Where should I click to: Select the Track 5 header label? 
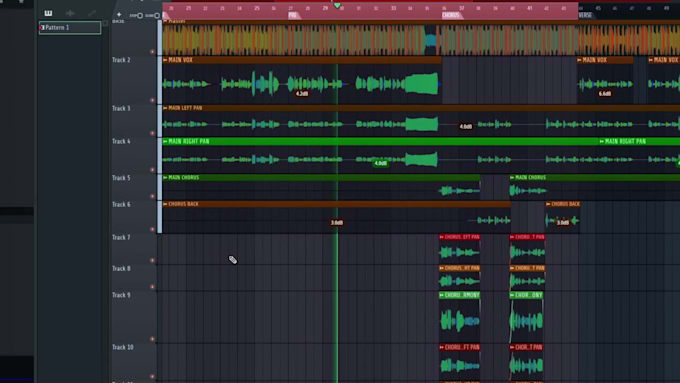[x=121, y=178]
